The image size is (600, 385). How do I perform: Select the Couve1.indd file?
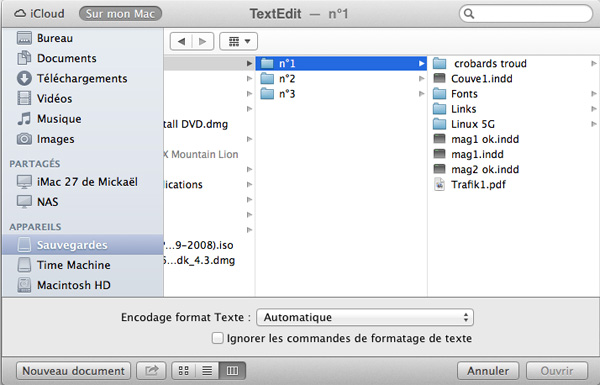tap(514, 79)
